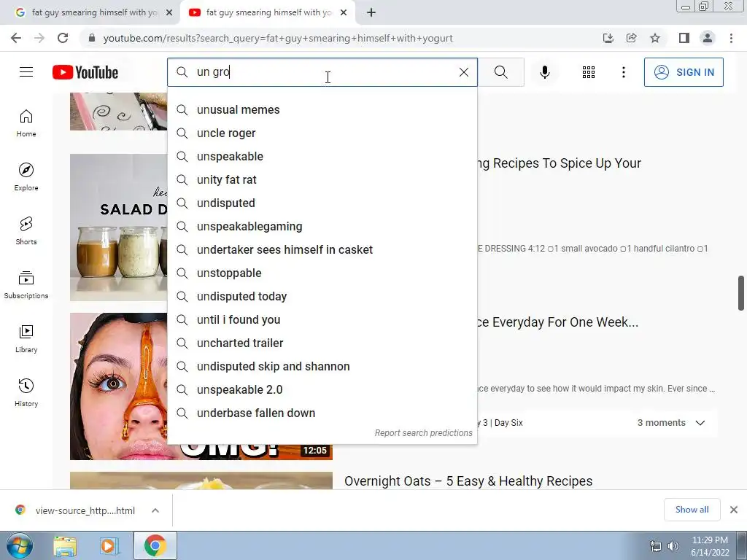Close the Google search tab
This screenshot has width=747, height=560.
point(169,12)
